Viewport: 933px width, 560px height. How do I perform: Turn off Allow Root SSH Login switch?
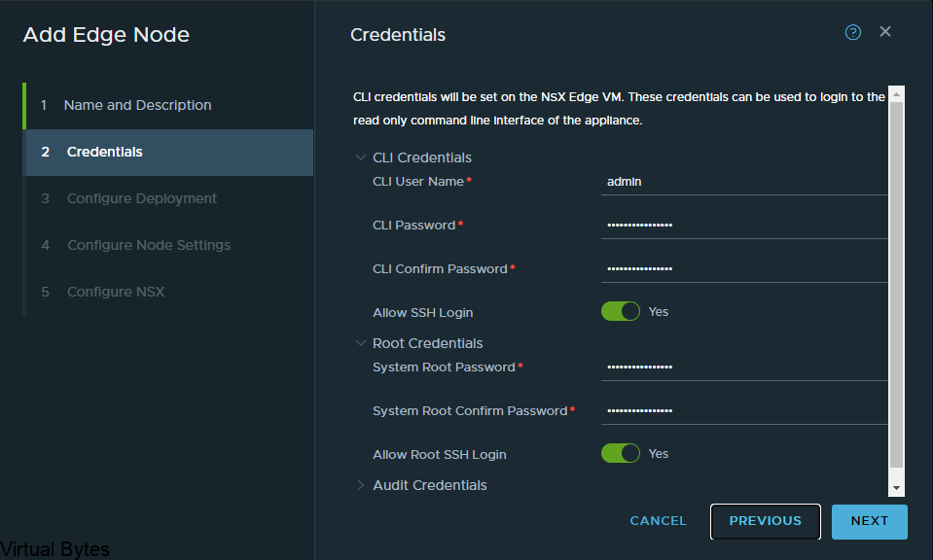pyautogui.click(x=620, y=453)
